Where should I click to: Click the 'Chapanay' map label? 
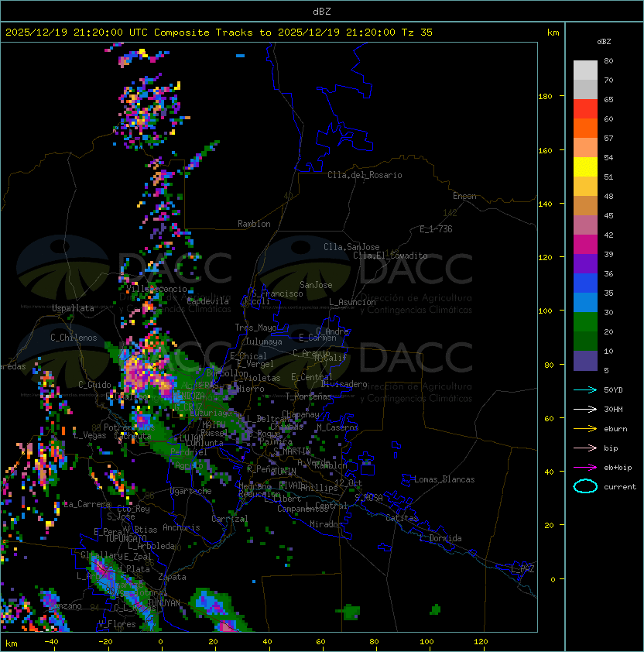(x=300, y=414)
